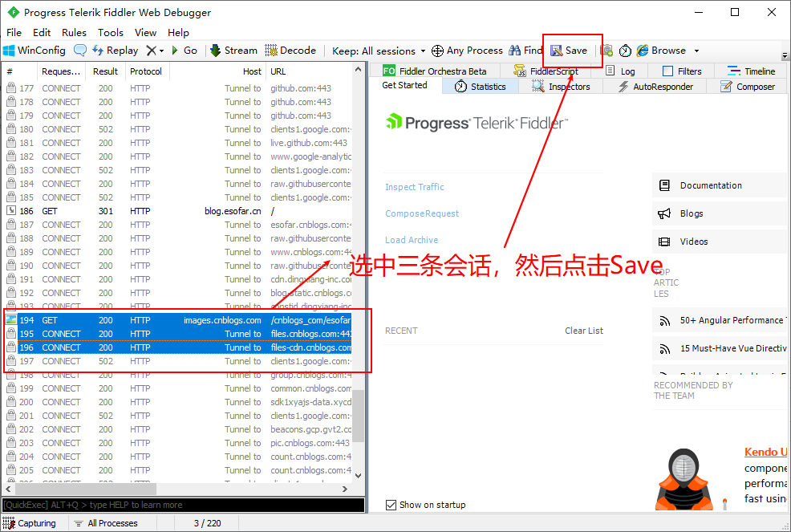Open the Rules menu
This screenshot has height=532, width=791.
click(x=74, y=32)
